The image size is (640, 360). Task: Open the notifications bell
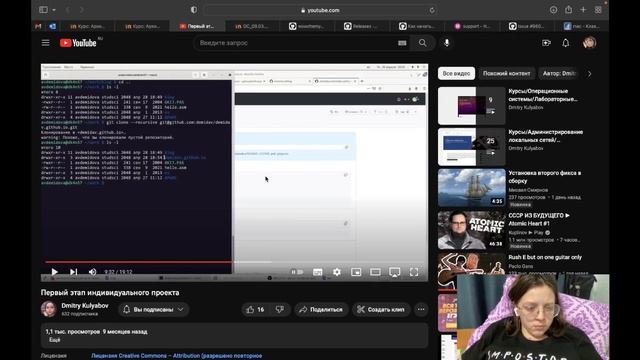566,43
